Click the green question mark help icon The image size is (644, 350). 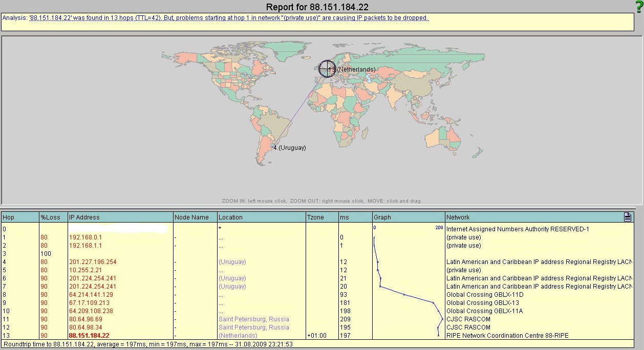[638, 6]
